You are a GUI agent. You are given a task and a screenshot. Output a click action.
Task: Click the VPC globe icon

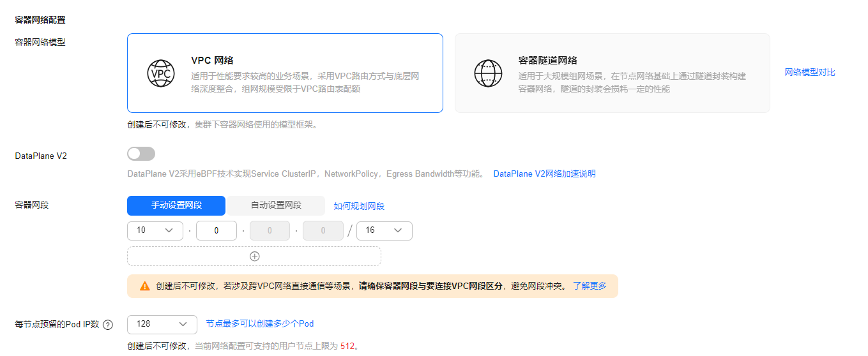pos(160,73)
